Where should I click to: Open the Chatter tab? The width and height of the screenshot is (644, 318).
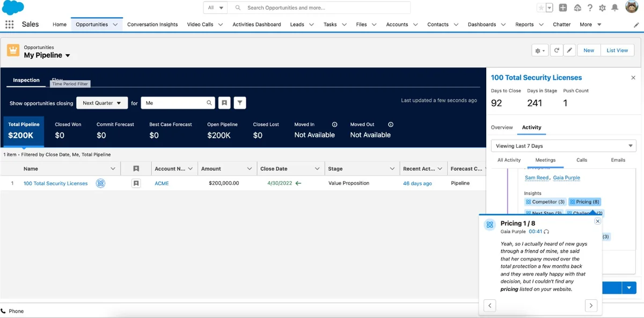click(x=561, y=25)
